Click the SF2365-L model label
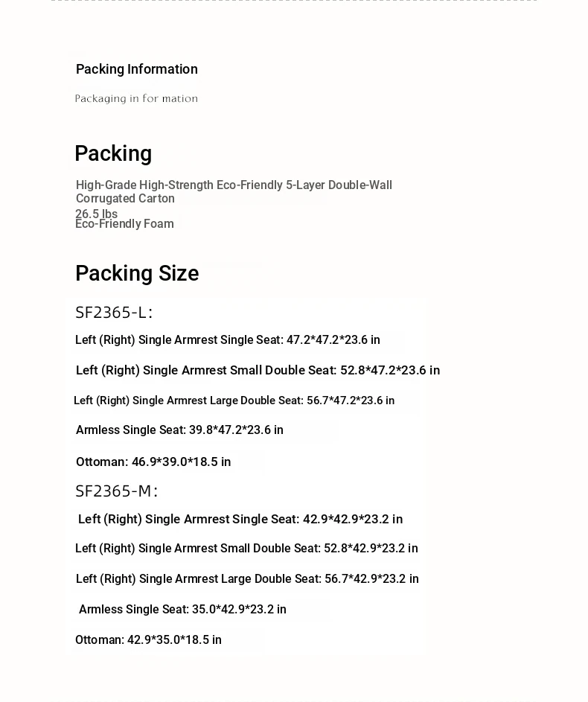Image resolution: width=588 pixels, height=702 pixels. click(x=114, y=313)
